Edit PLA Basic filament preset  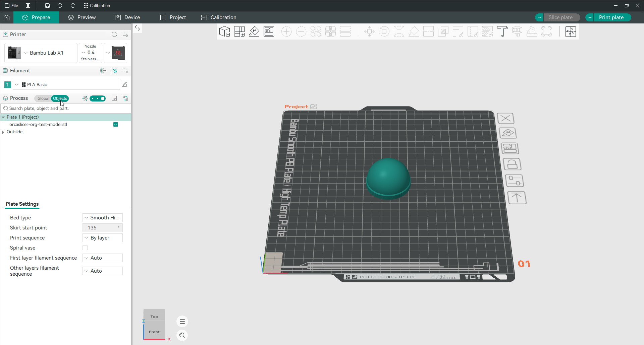pos(124,84)
